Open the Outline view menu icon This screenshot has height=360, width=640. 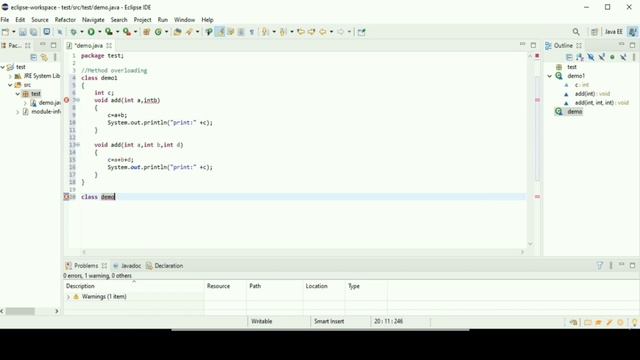(x=634, y=57)
